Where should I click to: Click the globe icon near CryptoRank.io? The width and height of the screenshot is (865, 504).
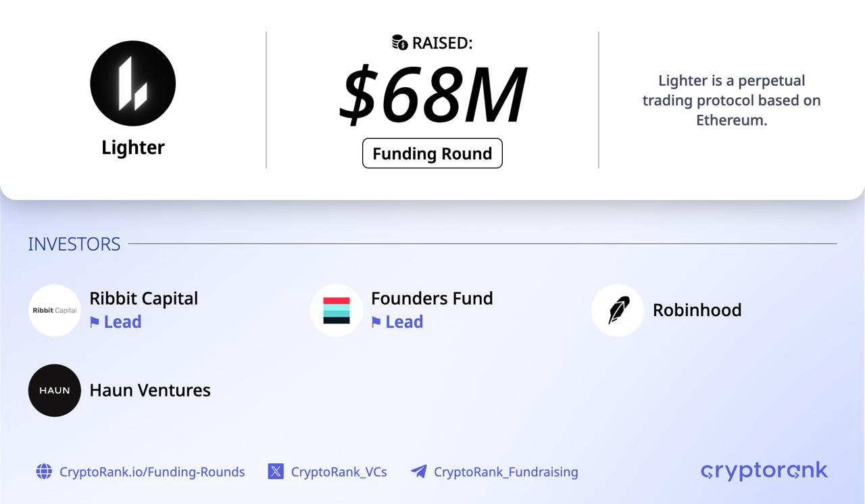[44, 472]
